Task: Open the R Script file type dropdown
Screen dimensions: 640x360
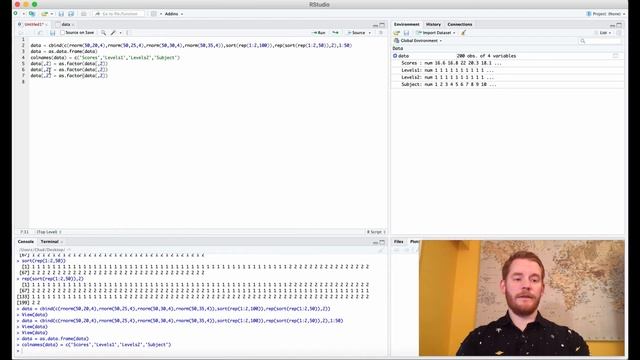Action: (x=376, y=232)
